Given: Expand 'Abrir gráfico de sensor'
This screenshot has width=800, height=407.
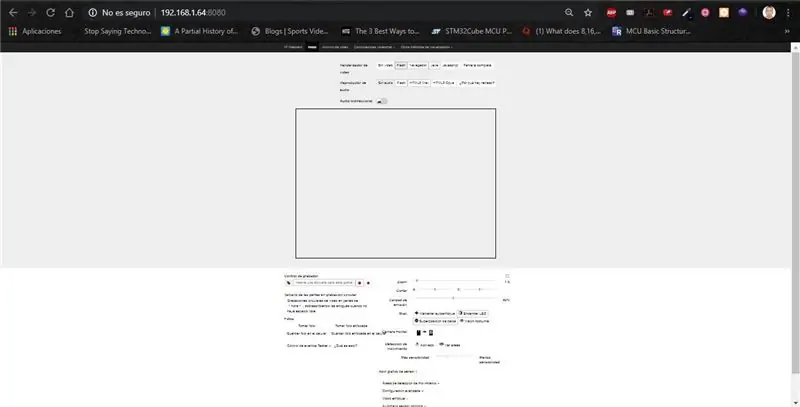Looking at the screenshot, I should (x=398, y=372).
